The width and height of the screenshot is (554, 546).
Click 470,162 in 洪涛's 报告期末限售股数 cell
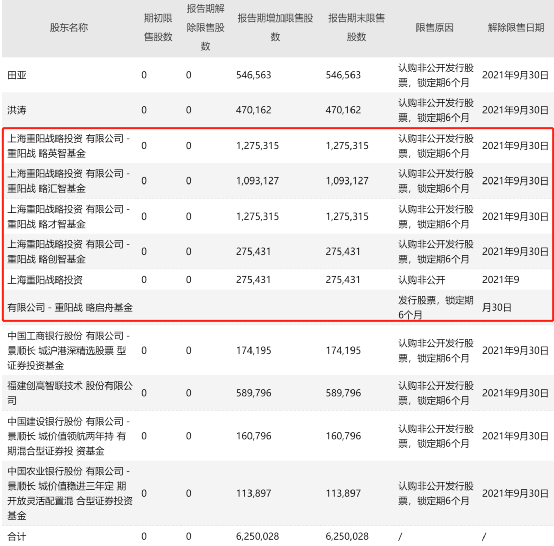pos(343,110)
